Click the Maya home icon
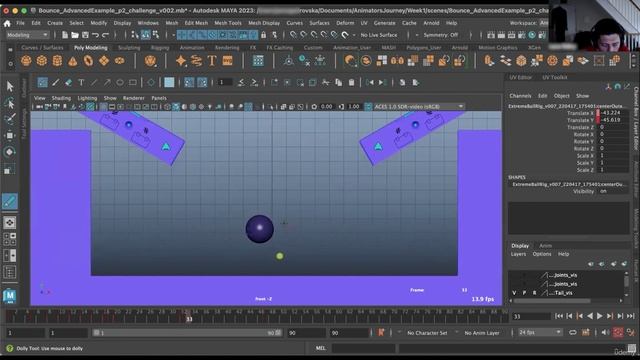This screenshot has width=640, height=360. [7, 24]
